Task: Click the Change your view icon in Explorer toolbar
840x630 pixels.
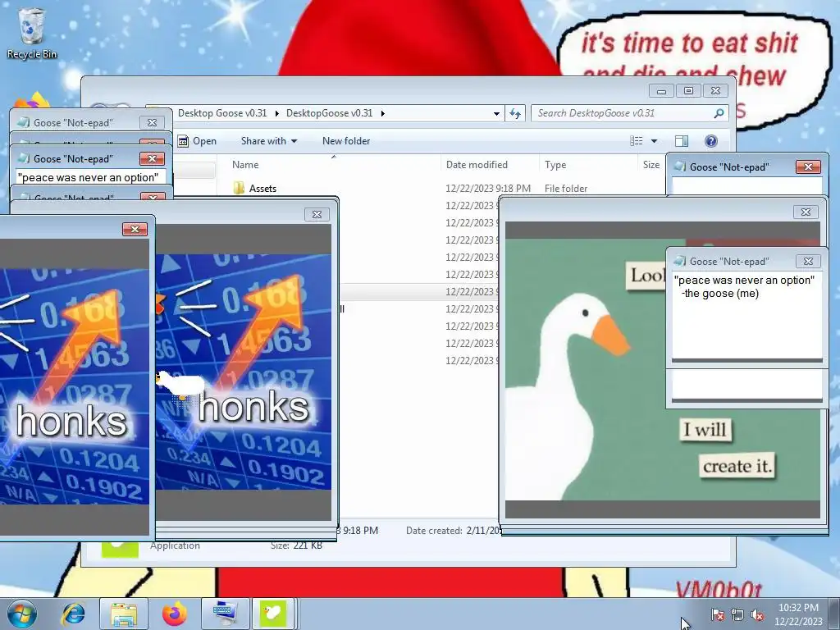Action: pyautogui.click(x=637, y=141)
